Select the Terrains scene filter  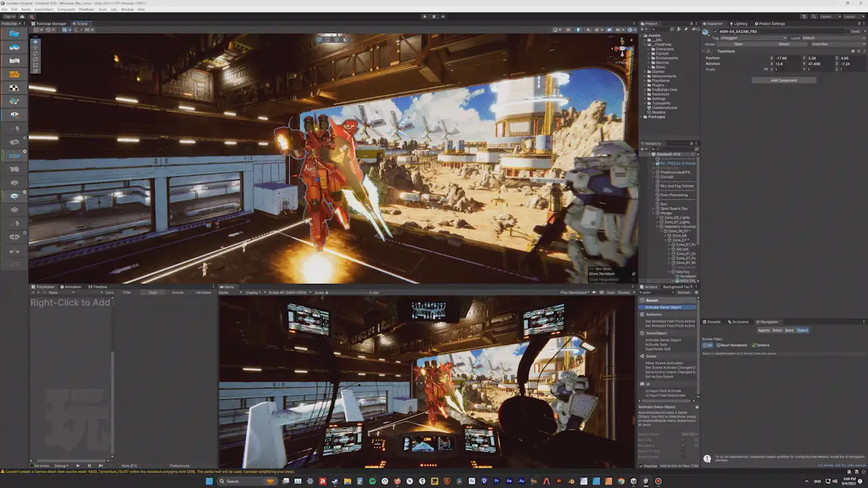click(760, 345)
